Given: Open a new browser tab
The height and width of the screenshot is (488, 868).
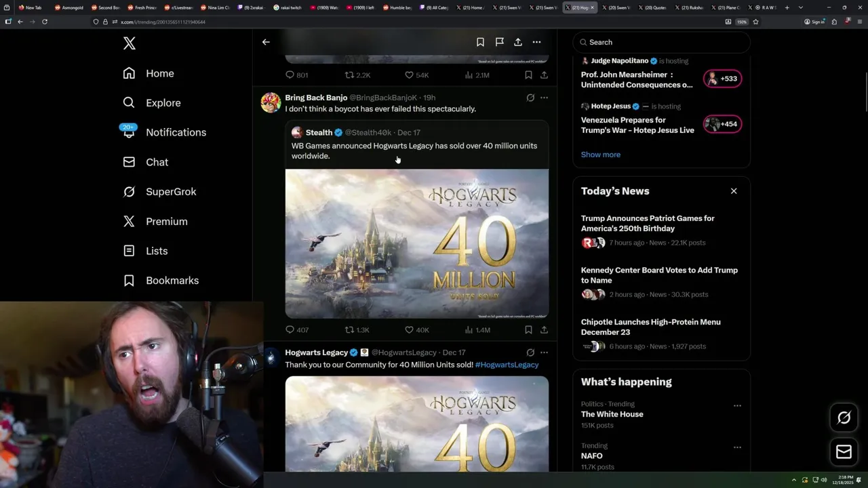Looking at the screenshot, I should click(x=787, y=7).
